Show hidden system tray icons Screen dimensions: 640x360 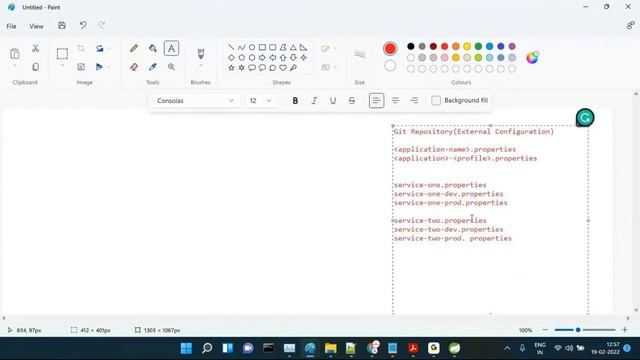tap(507, 348)
